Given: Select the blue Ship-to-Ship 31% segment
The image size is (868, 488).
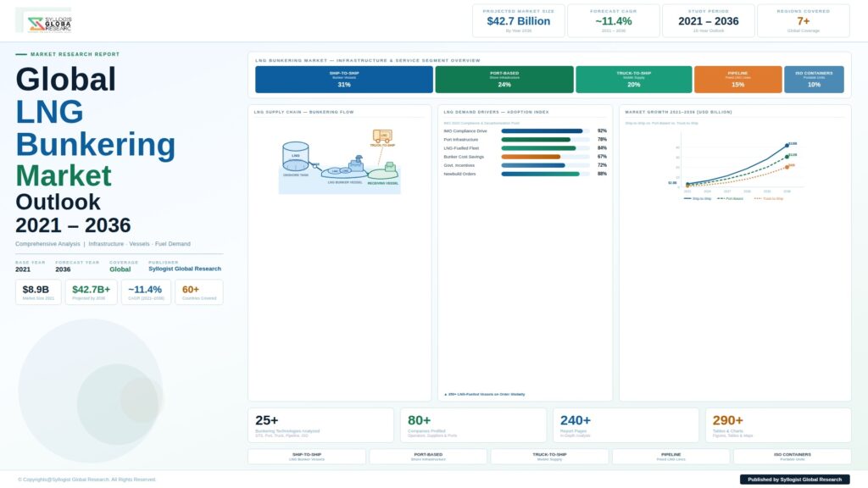Looking at the screenshot, I should click(x=344, y=80).
